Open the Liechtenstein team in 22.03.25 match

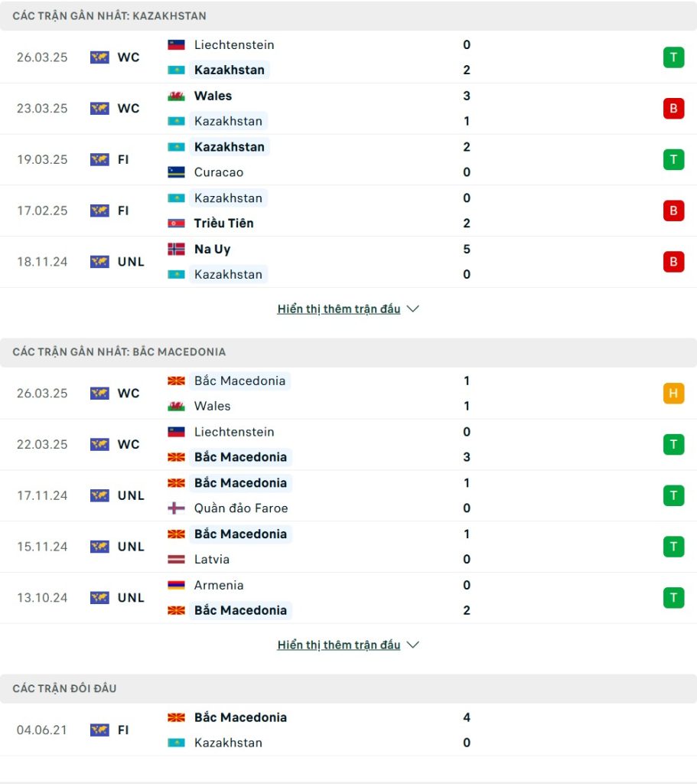(234, 432)
